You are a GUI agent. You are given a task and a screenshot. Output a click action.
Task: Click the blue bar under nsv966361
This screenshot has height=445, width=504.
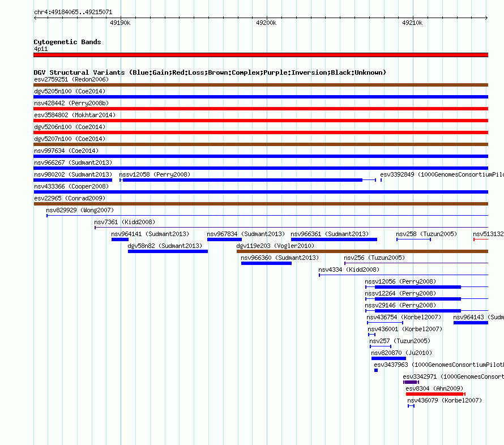pyautogui.click(x=334, y=239)
